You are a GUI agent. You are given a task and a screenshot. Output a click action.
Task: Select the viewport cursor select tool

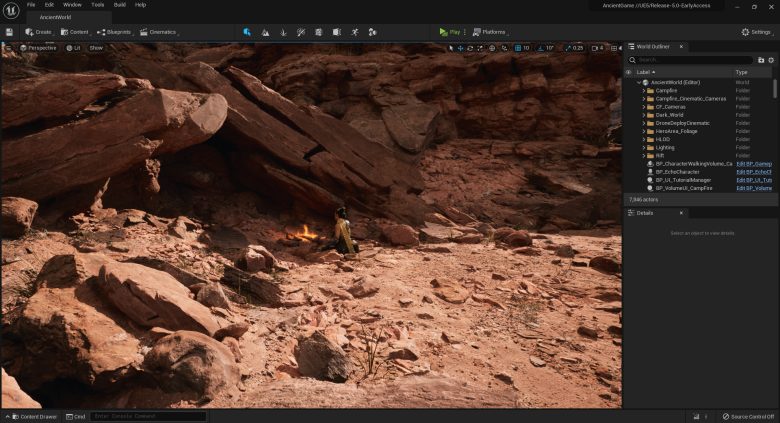coord(451,48)
